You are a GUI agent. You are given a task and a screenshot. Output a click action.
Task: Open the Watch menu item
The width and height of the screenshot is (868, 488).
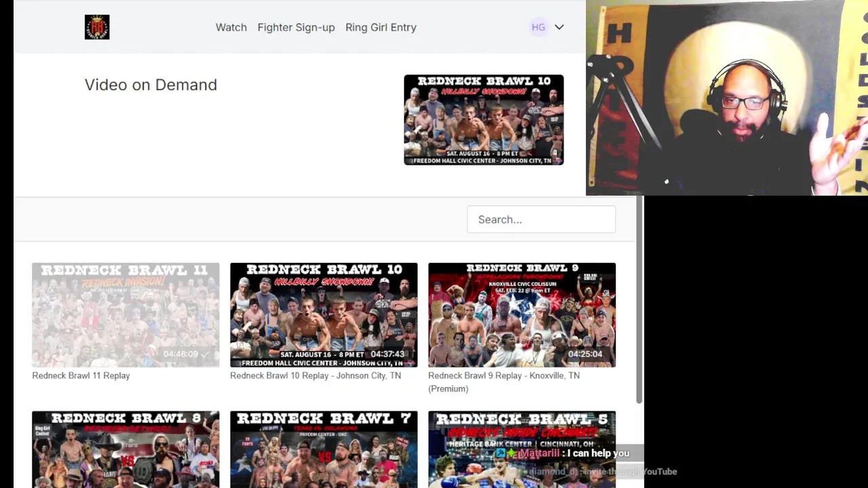click(x=231, y=27)
